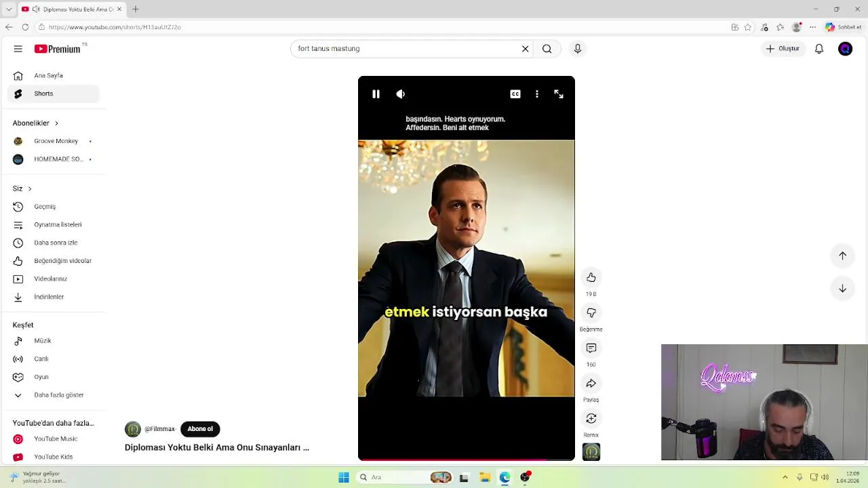Seek using the Shorts red progress bar
This screenshot has height=488, width=868.
(467, 460)
